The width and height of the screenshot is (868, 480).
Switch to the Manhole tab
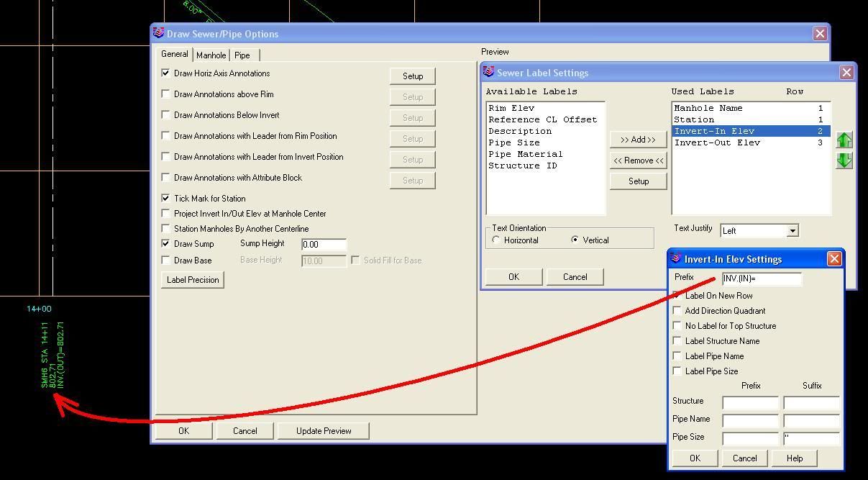211,55
